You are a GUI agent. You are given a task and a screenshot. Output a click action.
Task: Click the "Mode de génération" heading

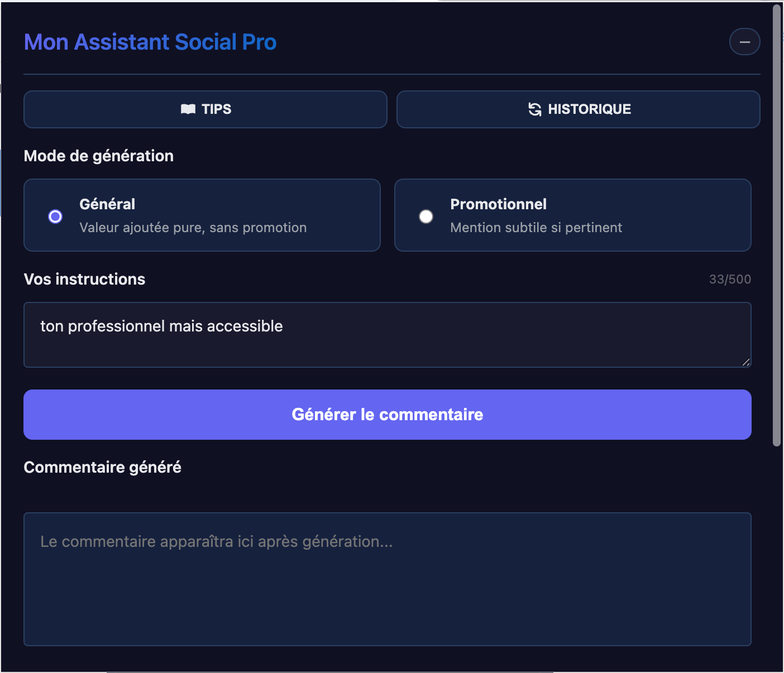99,156
